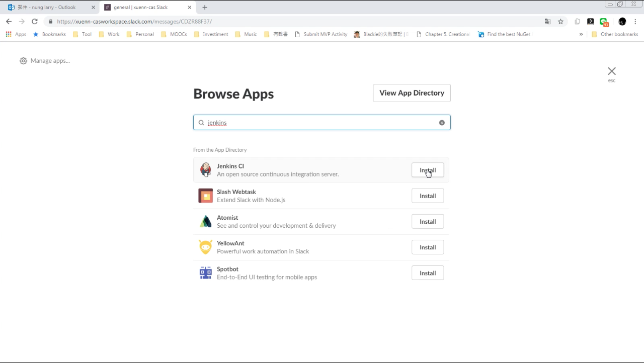Click the Slash Webtask app name

[236, 192]
